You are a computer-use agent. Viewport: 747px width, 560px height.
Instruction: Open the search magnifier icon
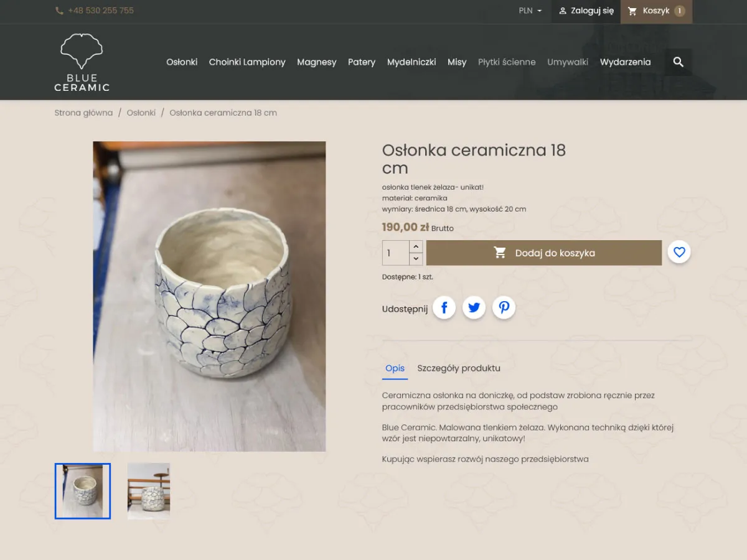point(678,62)
